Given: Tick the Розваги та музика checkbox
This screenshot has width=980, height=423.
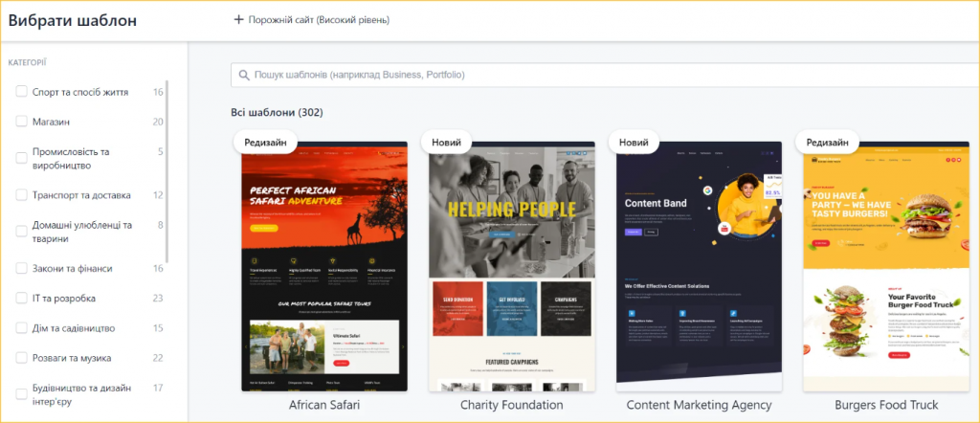Looking at the screenshot, I should [x=22, y=358].
